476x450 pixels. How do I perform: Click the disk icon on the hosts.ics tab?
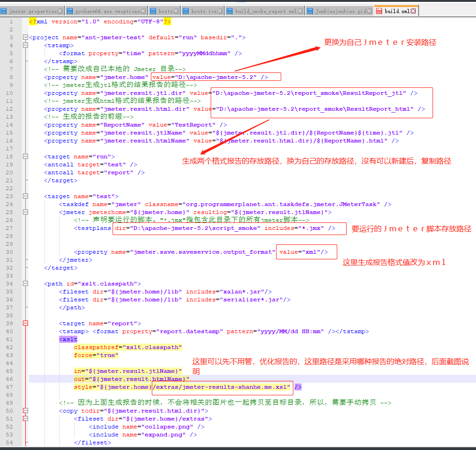[x=186, y=11]
